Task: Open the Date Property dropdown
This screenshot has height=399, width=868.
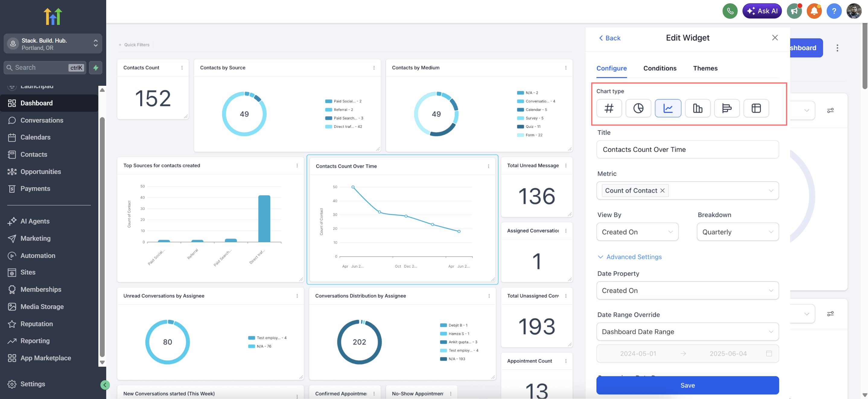Action: pos(687,290)
